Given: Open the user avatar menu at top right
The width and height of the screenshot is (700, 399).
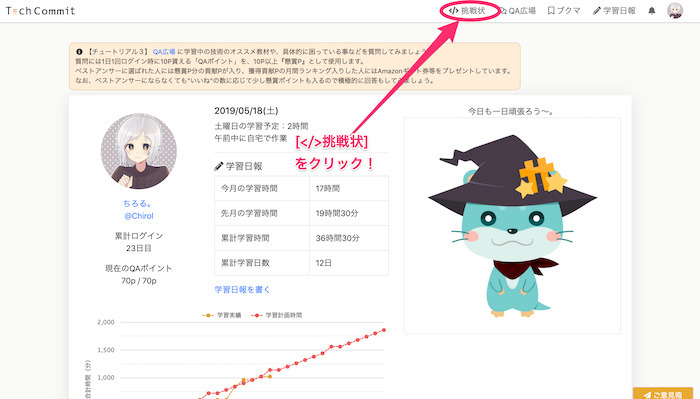Looking at the screenshot, I should (675, 11).
